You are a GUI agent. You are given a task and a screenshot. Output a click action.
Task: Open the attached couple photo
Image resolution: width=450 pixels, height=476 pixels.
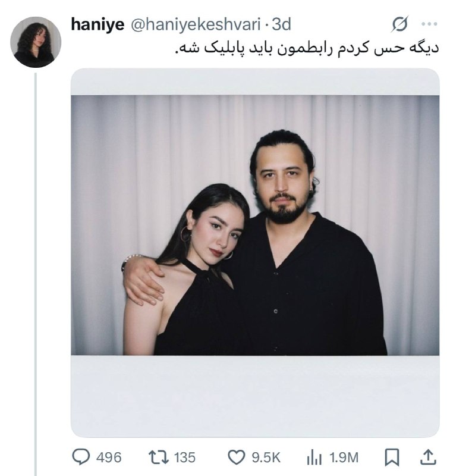click(x=255, y=225)
